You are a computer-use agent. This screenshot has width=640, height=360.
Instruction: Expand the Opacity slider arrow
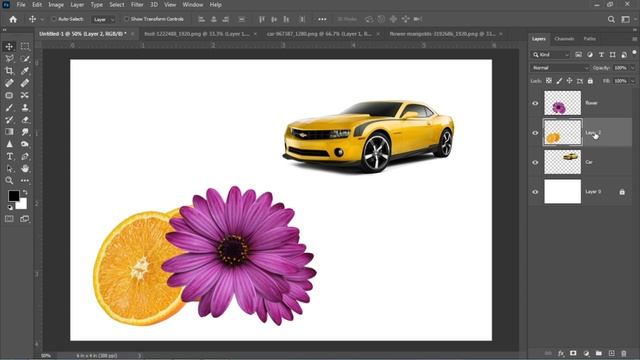click(x=633, y=68)
